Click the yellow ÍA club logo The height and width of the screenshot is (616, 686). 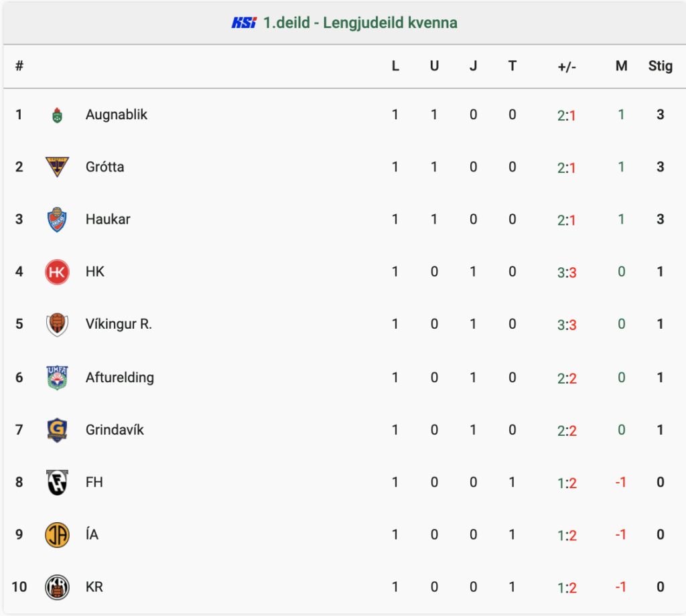click(x=58, y=535)
